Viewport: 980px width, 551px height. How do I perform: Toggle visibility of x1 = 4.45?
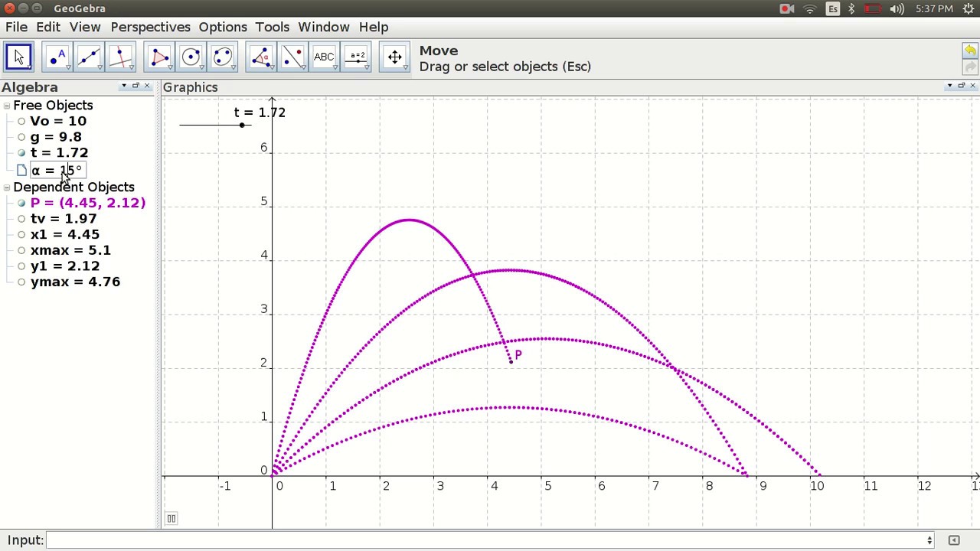(21, 235)
